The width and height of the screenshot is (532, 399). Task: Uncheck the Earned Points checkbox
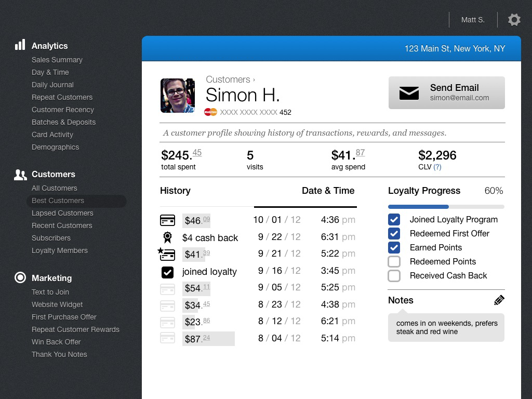click(394, 247)
